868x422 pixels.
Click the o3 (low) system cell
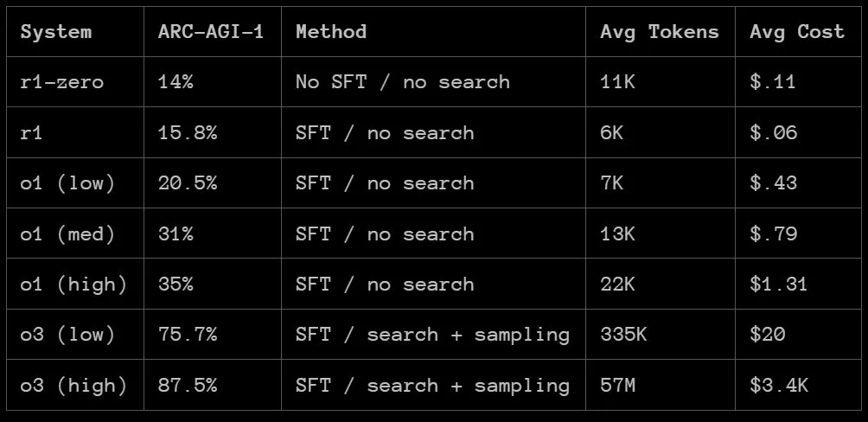click(x=67, y=335)
